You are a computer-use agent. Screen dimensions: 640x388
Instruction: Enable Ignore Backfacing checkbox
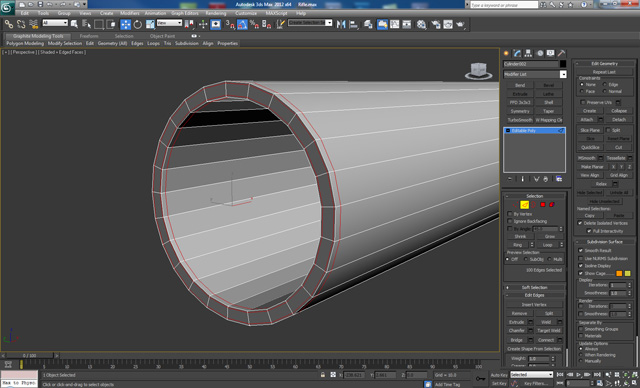coord(510,221)
